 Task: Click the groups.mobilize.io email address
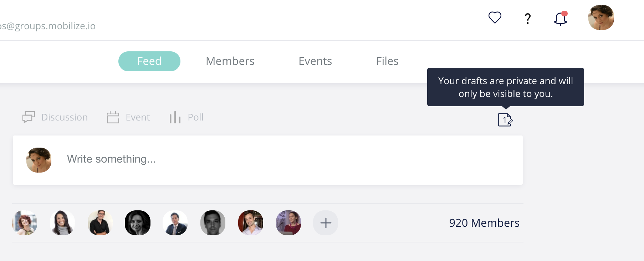point(48,26)
